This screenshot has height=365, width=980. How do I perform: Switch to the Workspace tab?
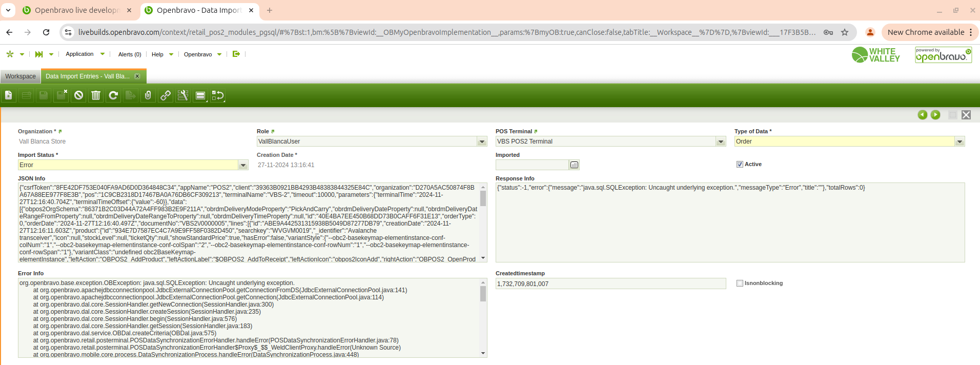[x=21, y=76]
